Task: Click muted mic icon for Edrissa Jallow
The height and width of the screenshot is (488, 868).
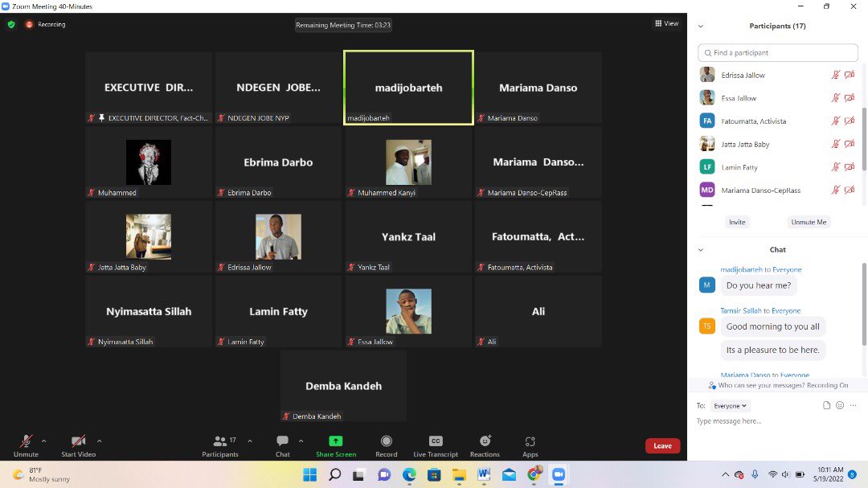Action: click(x=836, y=75)
